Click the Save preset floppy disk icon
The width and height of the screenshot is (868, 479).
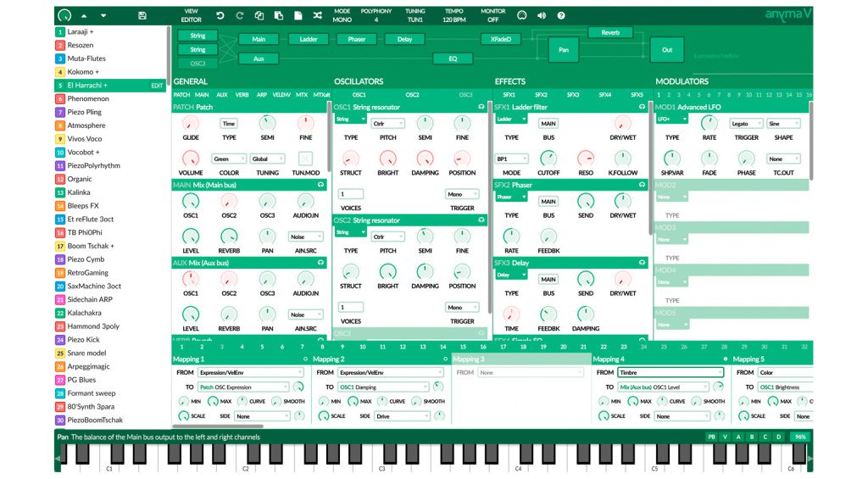(x=142, y=15)
